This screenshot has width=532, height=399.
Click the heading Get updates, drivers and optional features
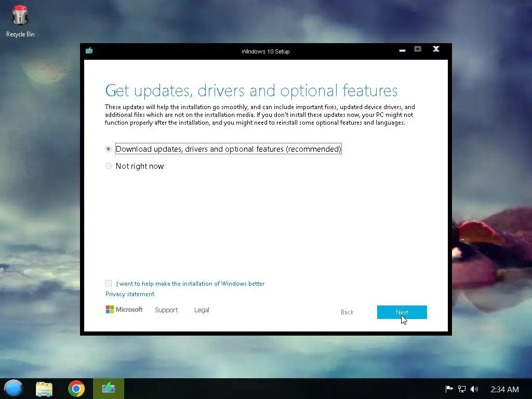(251, 90)
